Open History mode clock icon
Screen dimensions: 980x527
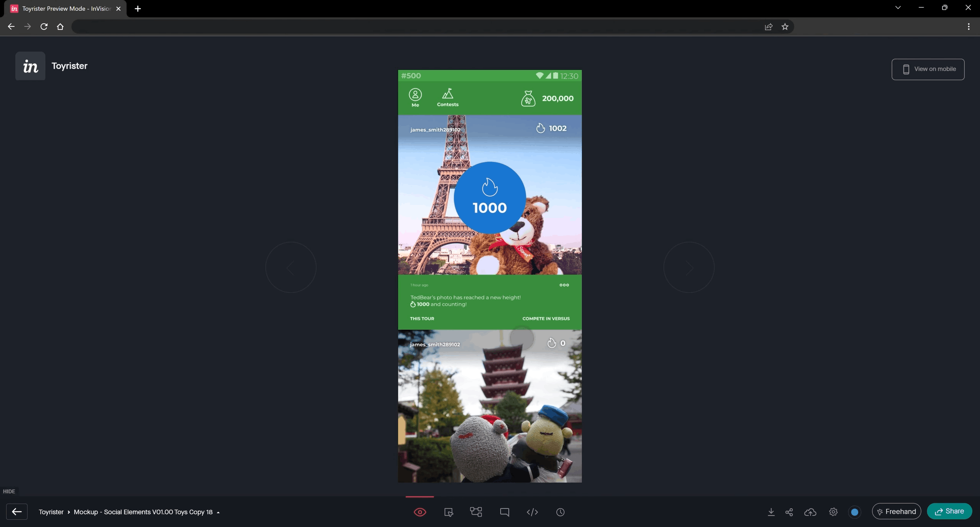click(x=560, y=512)
